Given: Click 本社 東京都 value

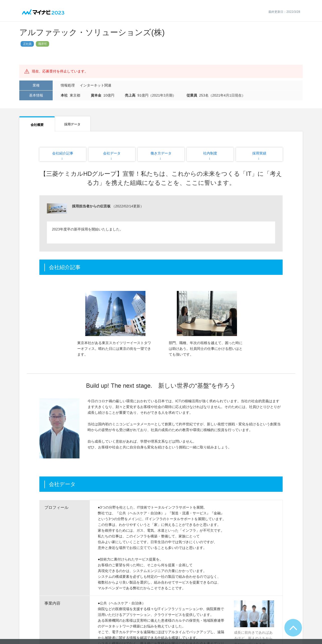Looking at the screenshot, I should click(70, 95).
